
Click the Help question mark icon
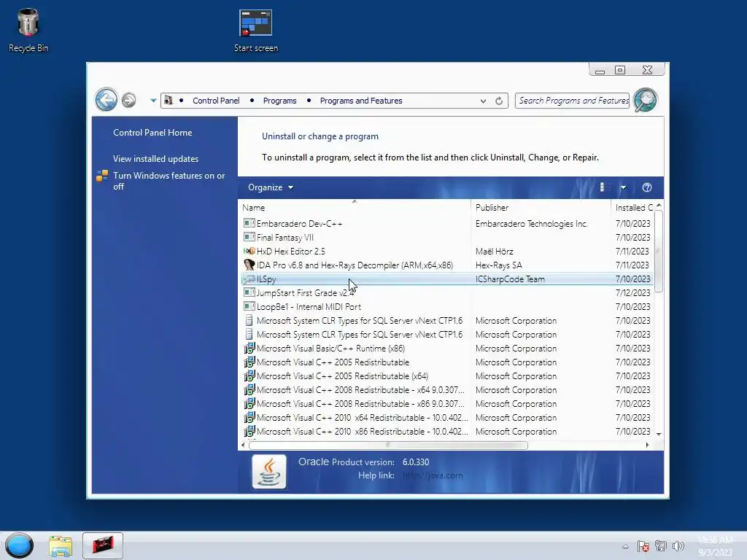646,187
